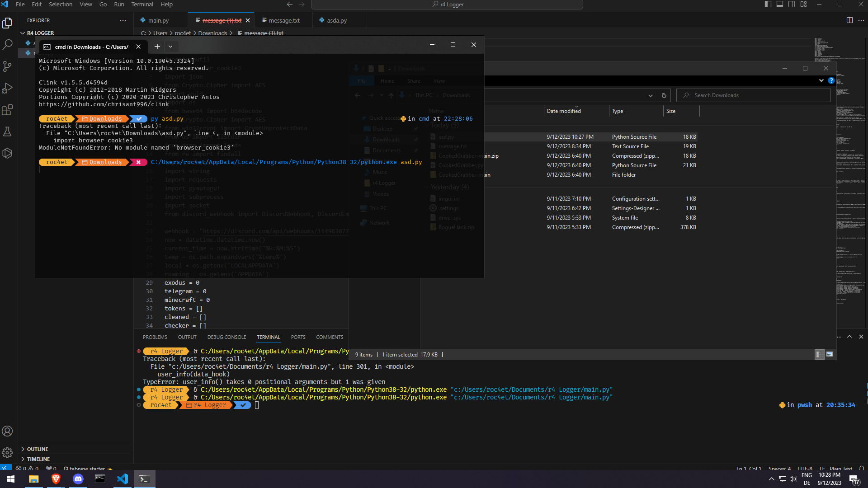Click the Date modified column header
Viewport: 868px width, 488px height.
[564, 111]
